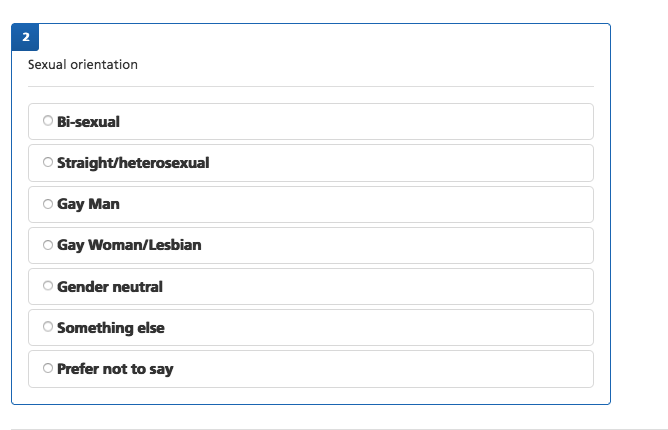This screenshot has height=430, width=668.
Task: Click blank area of the Gay Man option row
Action: [380, 204]
